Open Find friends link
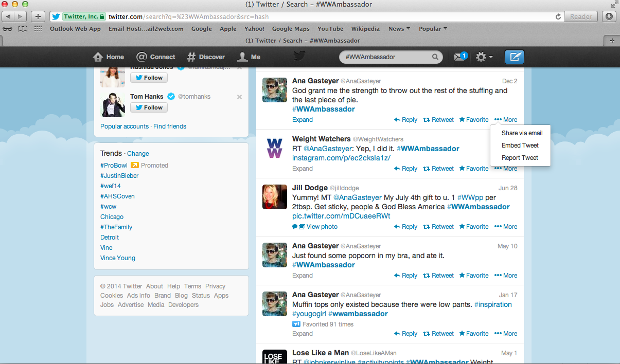 coord(170,126)
